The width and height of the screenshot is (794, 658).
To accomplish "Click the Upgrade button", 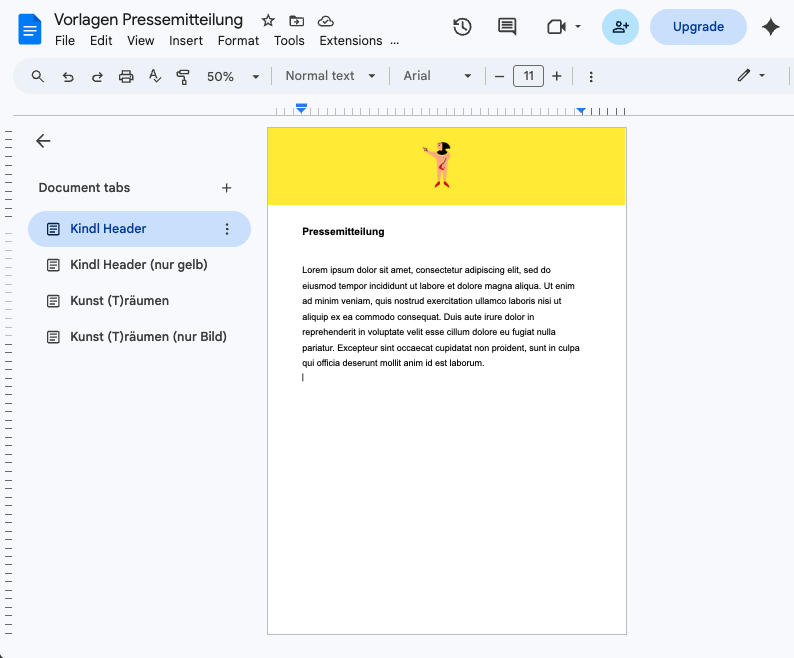I will 698,27.
